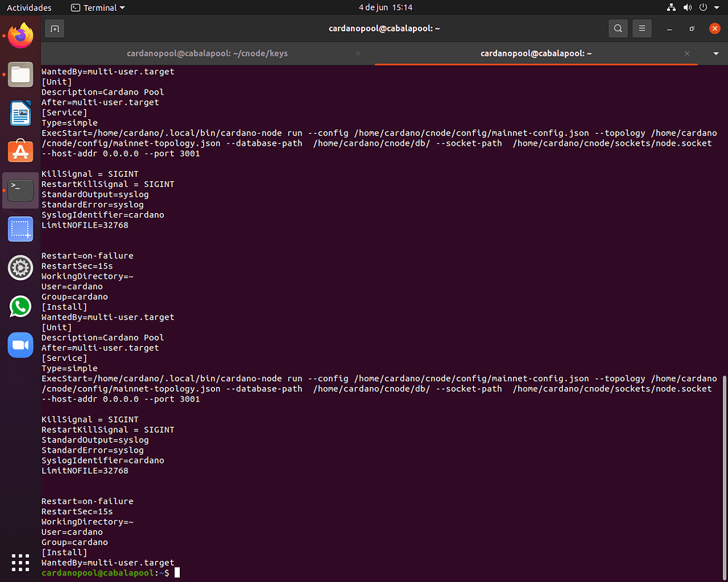Expand the tab list dropdown arrow
This screenshot has height=582, width=728.
(x=716, y=54)
